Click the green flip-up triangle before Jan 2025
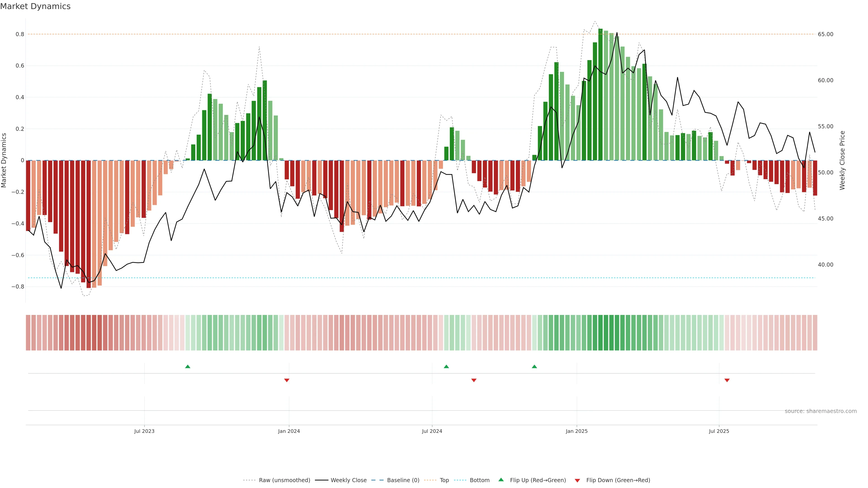Viewport: 868px width, 488px height. tap(534, 366)
